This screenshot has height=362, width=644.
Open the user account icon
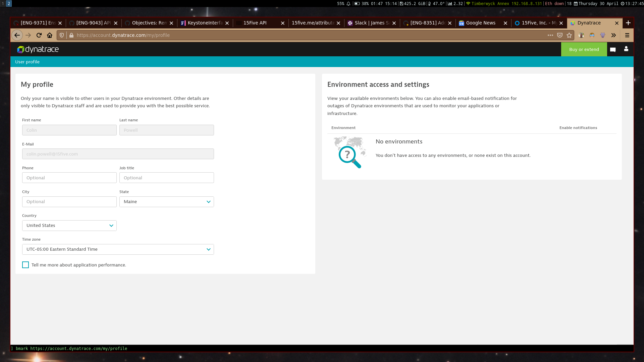626,49
